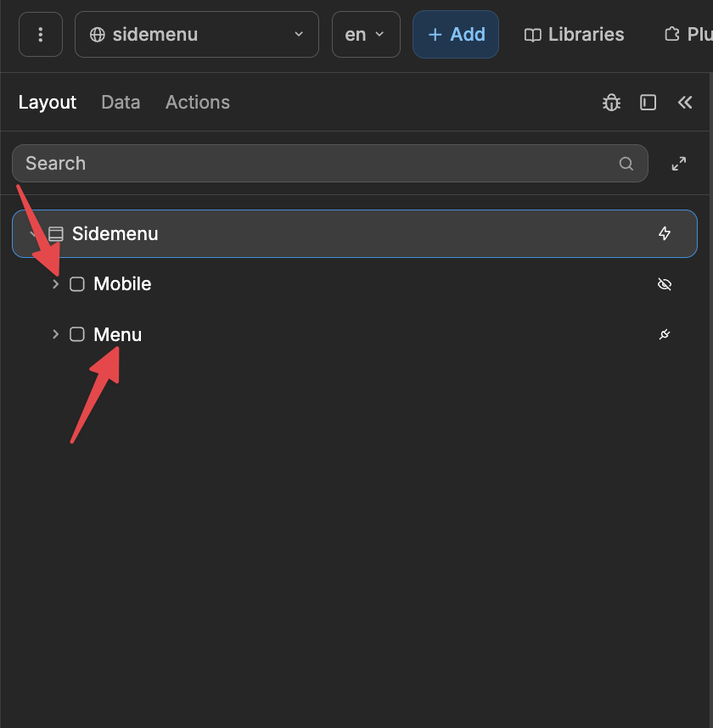Click the Add button

coord(455,34)
